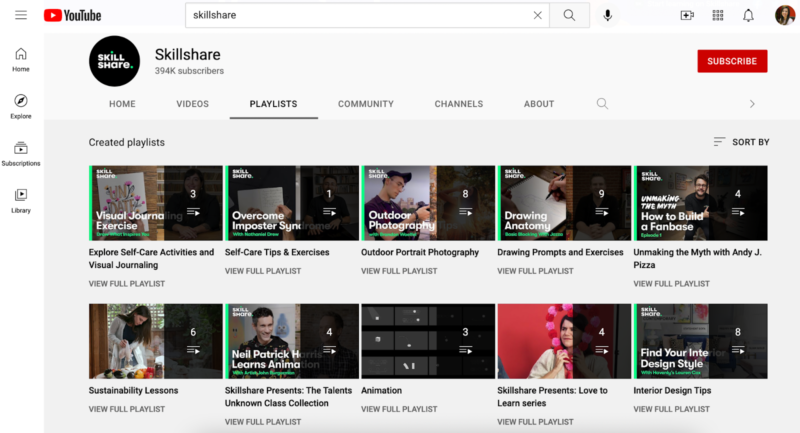Clear the search box text
The height and width of the screenshot is (433, 800).
tap(537, 15)
